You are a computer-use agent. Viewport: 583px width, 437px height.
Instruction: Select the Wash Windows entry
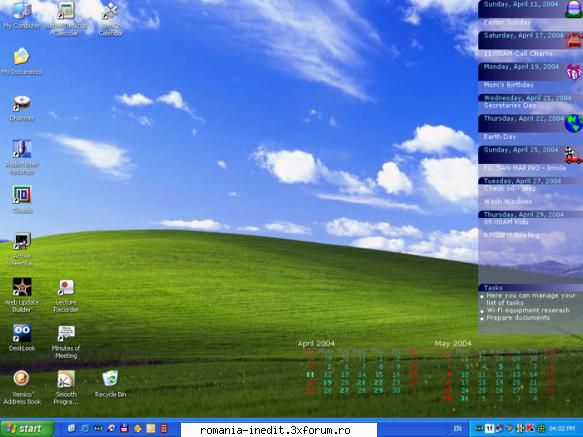(508, 202)
